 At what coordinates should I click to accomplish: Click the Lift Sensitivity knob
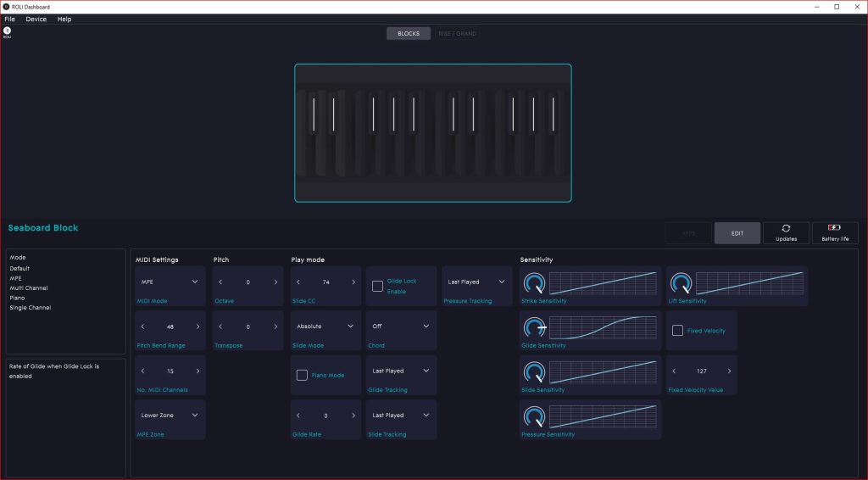point(681,283)
